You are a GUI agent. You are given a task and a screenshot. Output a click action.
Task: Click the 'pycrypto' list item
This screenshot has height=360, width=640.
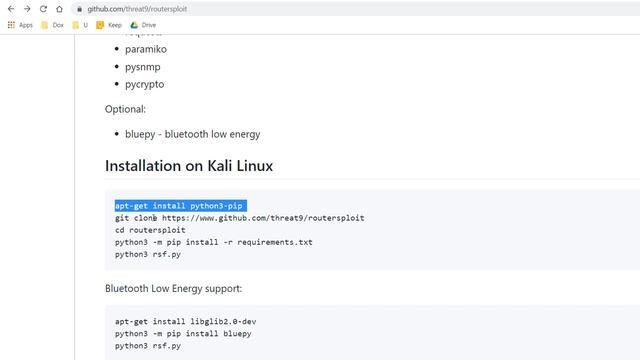click(x=144, y=84)
